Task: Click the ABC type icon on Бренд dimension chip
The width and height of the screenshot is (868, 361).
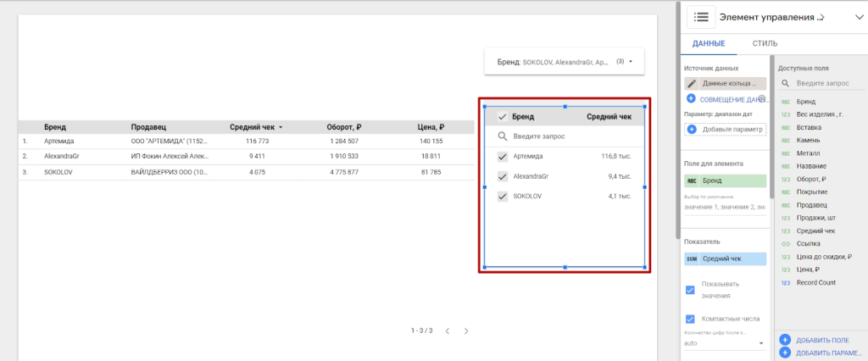Action: pyautogui.click(x=692, y=180)
